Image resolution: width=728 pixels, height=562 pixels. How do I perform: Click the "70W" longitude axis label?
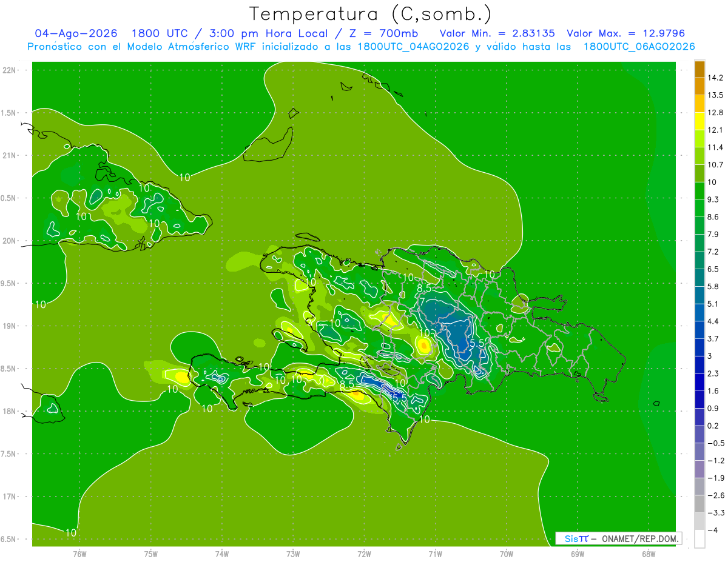[x=506, y=554]
